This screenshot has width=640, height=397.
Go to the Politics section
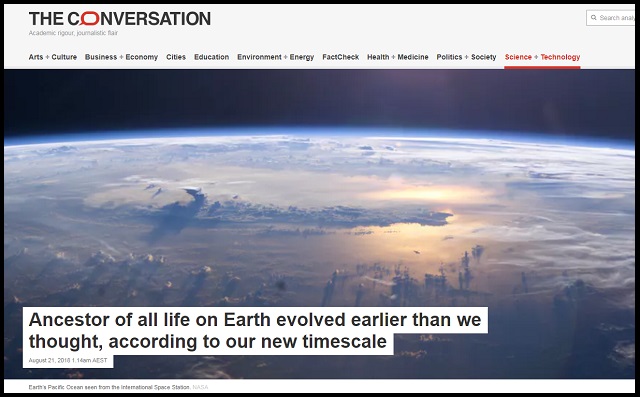point(449,57)
